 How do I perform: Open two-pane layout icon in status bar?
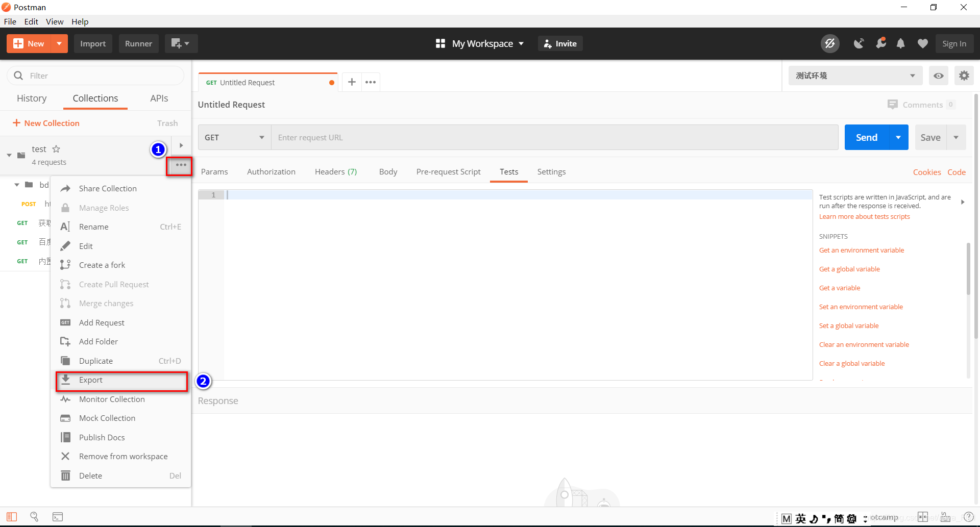(923, 517)
